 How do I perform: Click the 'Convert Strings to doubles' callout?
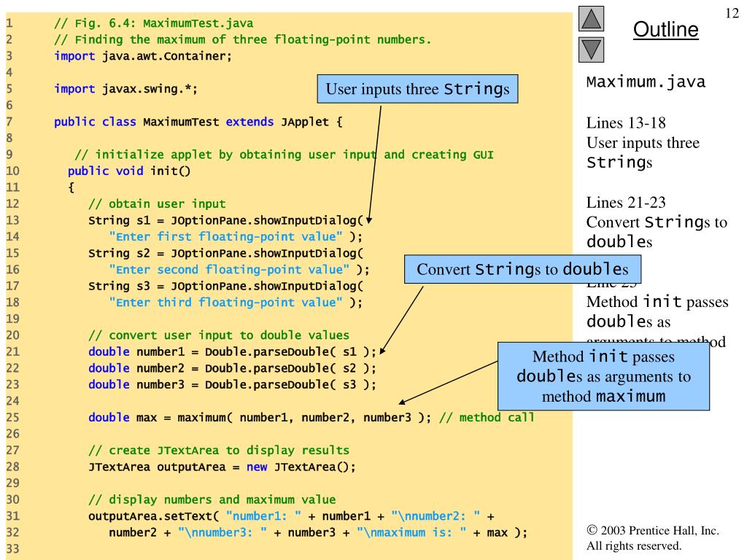click(522, 270)
